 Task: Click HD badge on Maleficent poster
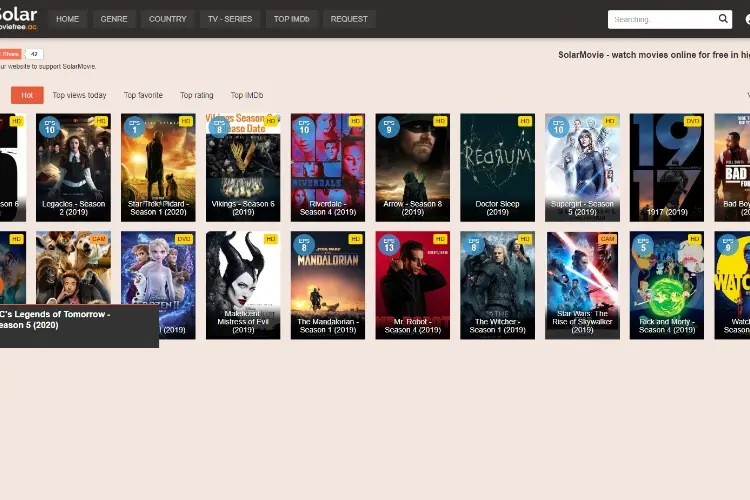(271, 239)
